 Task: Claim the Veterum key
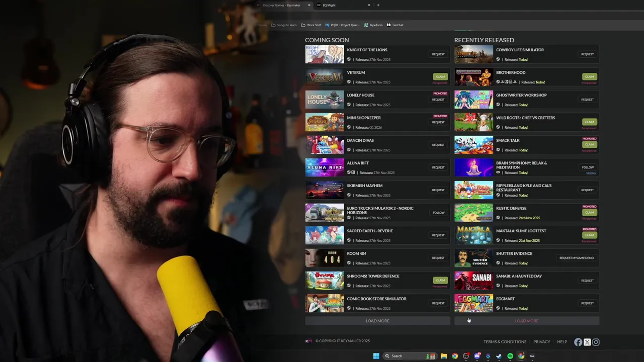coord(440,76)
